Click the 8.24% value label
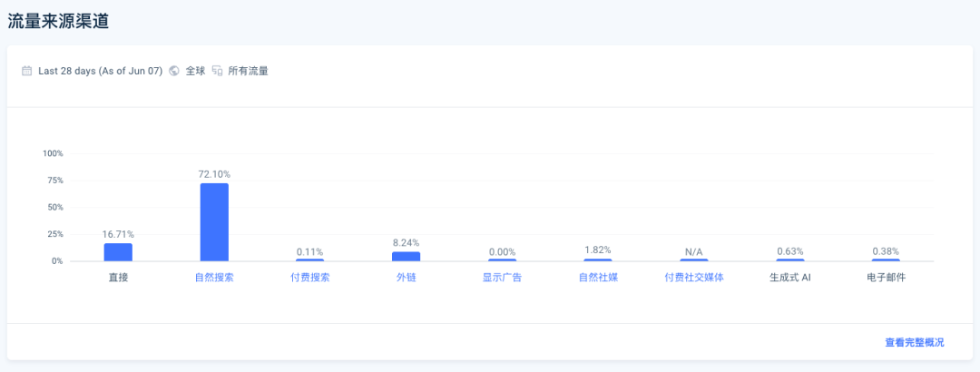 pyautogui.click(x=407, y=242)
